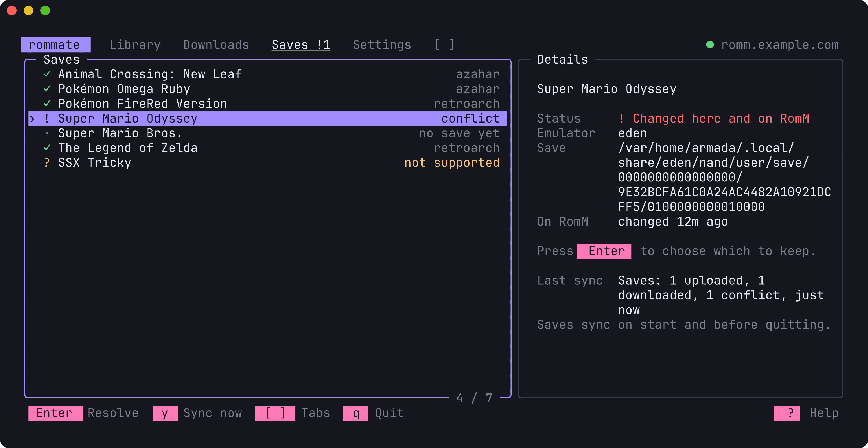Click the 'conflict' status on highlighted row
This screenshot has height=448, width=868.
click(470, 119)
